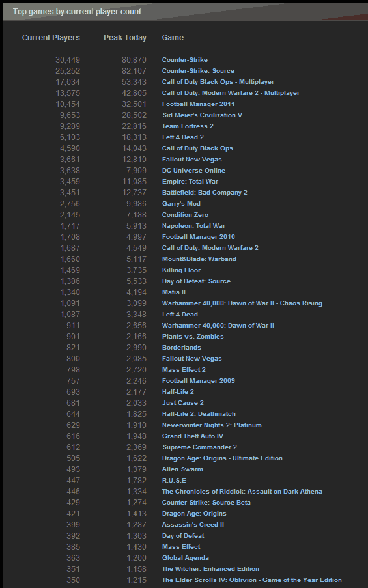Click Call of Duty Black Ops - Multiplayer

pos(218,82)
